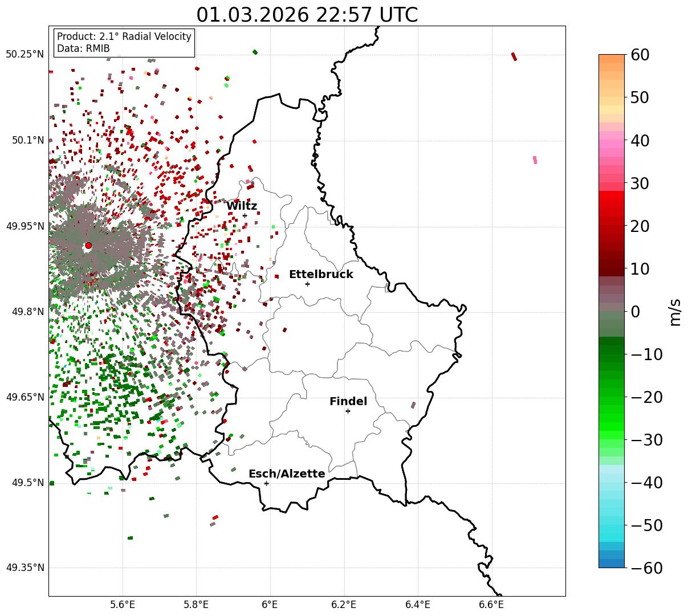Viewport: 688px width, 616px height.
Task: Click the 49.65°N latitude label
Action: (x=25, y=397)
